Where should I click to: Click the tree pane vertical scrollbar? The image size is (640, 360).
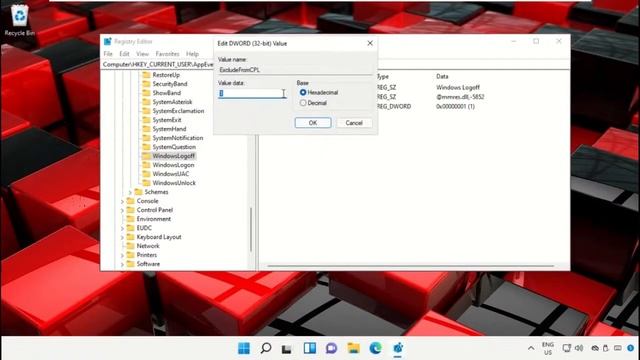click(x=251, y=230)
